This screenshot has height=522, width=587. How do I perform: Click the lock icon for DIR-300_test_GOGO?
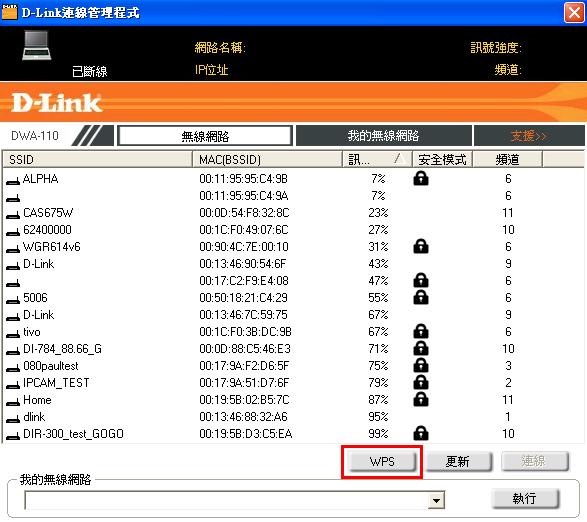[x=421, y=433]
